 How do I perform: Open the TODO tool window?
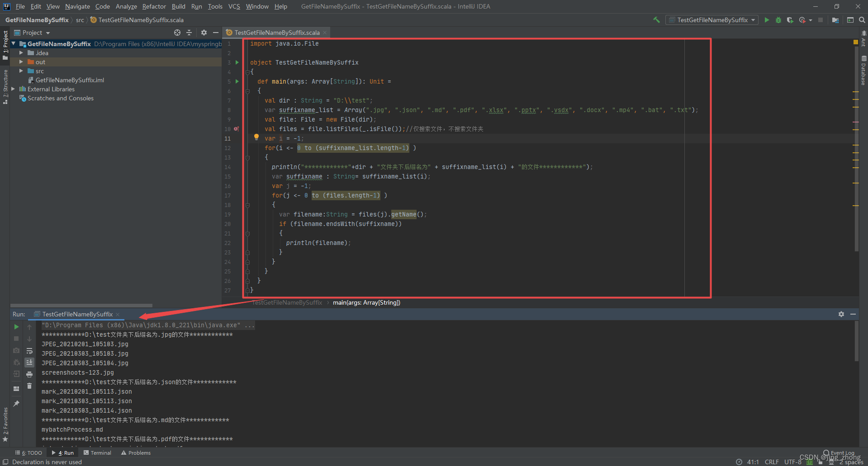[x=28, y=452]
